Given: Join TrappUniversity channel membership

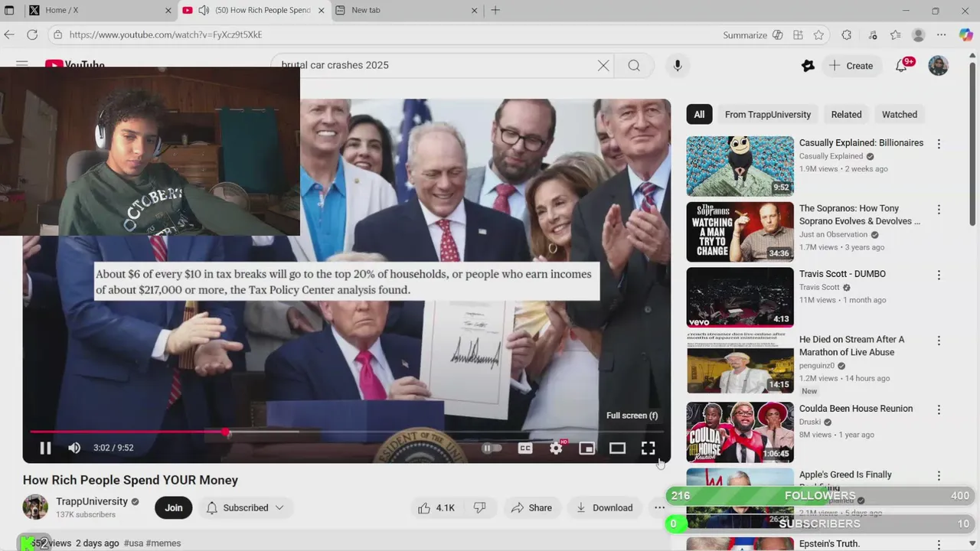Looking at the screenshot, I should 174,507.
